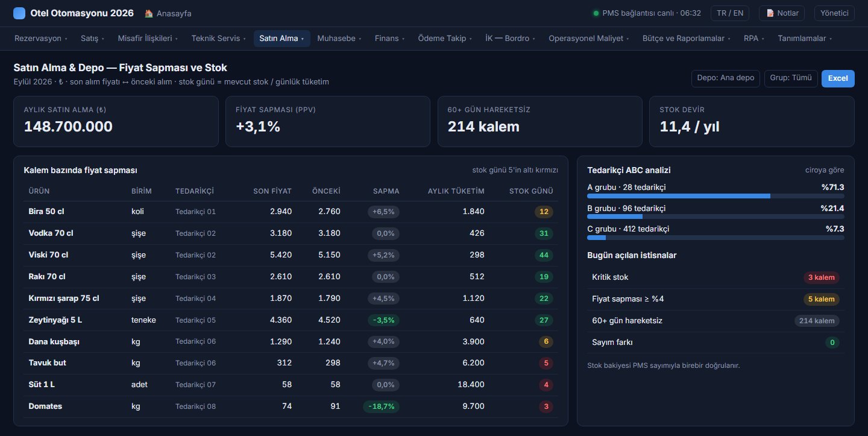Select the Operasyonel Maliyet menu item
This screenshot has width=868, height=436.
click(x=590, y=39)
